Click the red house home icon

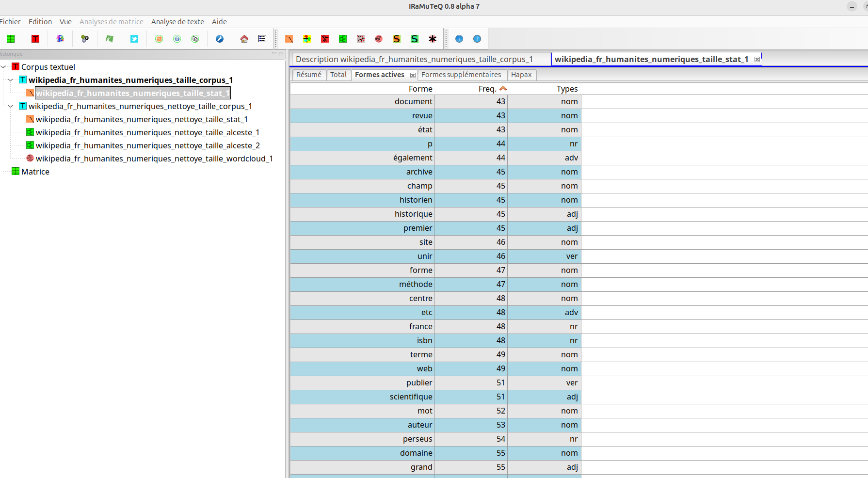click(x=244, y=39)
